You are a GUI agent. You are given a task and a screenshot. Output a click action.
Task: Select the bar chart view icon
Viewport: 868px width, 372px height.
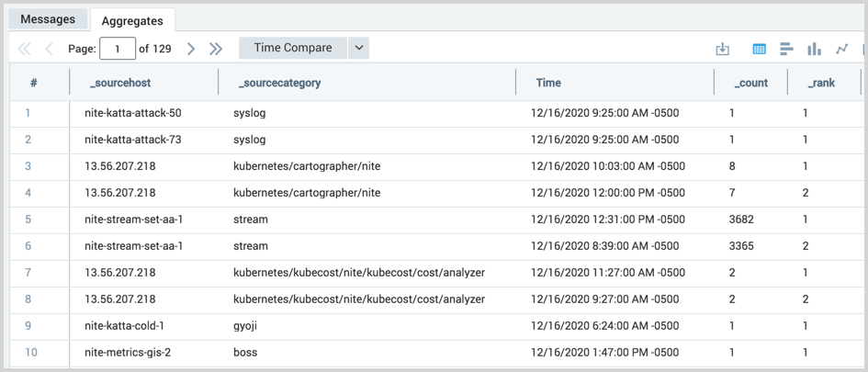point(786,49)
